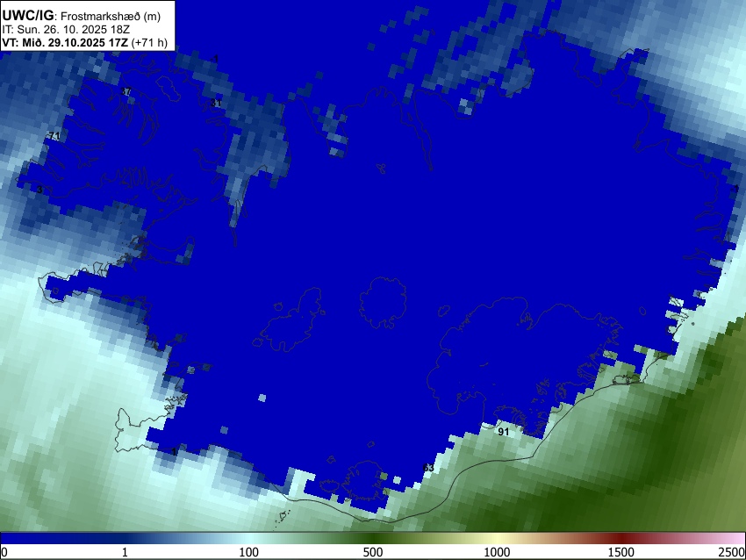Click the colorbar tick label '1000'
This screenshot has width=746, height=560.
click(497, 552)
